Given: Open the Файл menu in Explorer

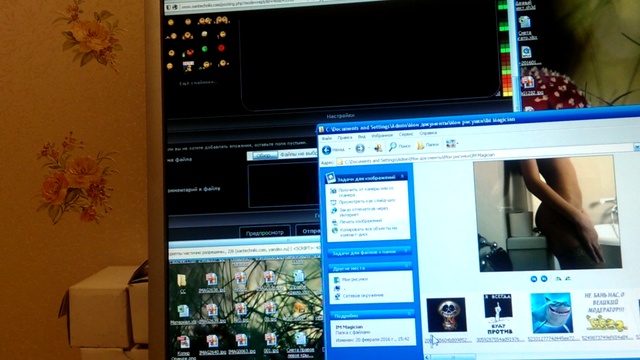Looking at the screenshot, I should (x=327, y=139).
